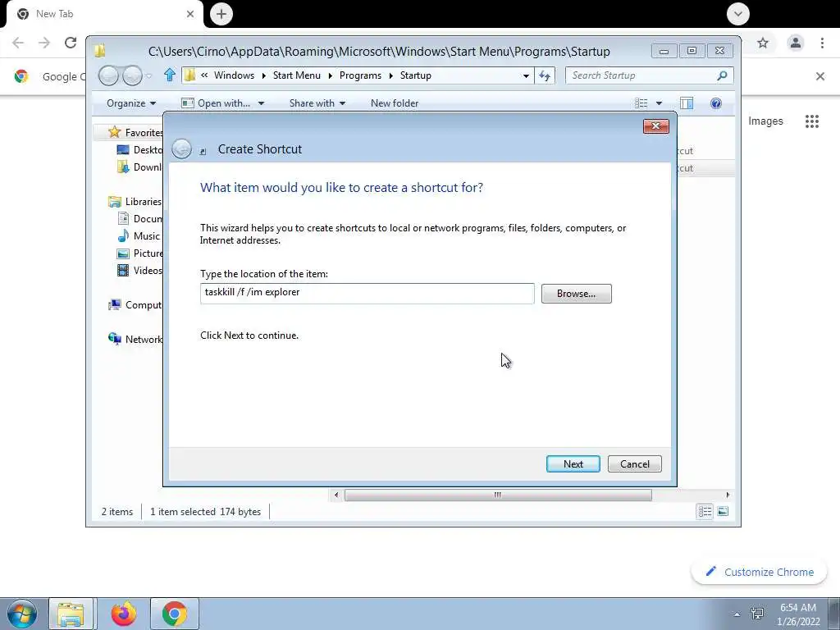
Task: Select Programs in address breadcrumb
Action: (360, 75)
